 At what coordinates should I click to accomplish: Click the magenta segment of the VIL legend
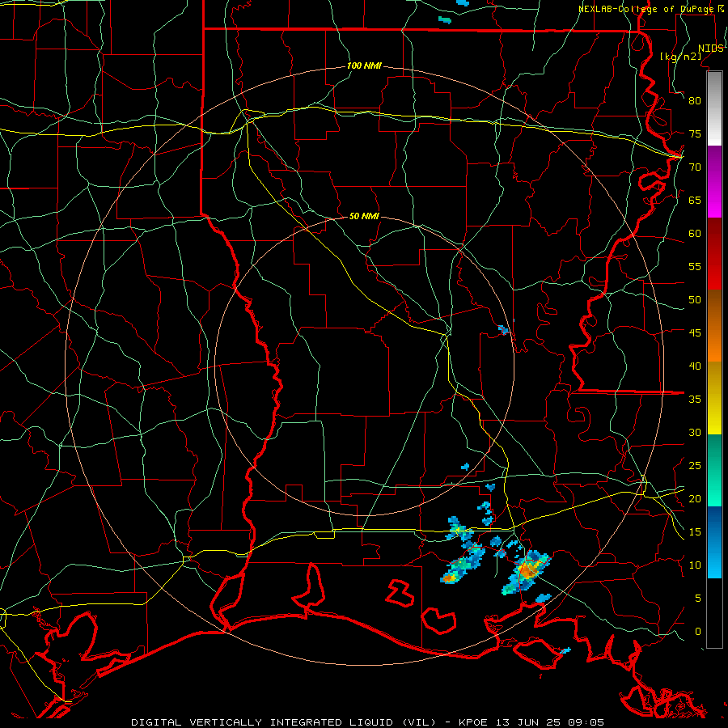714,182
